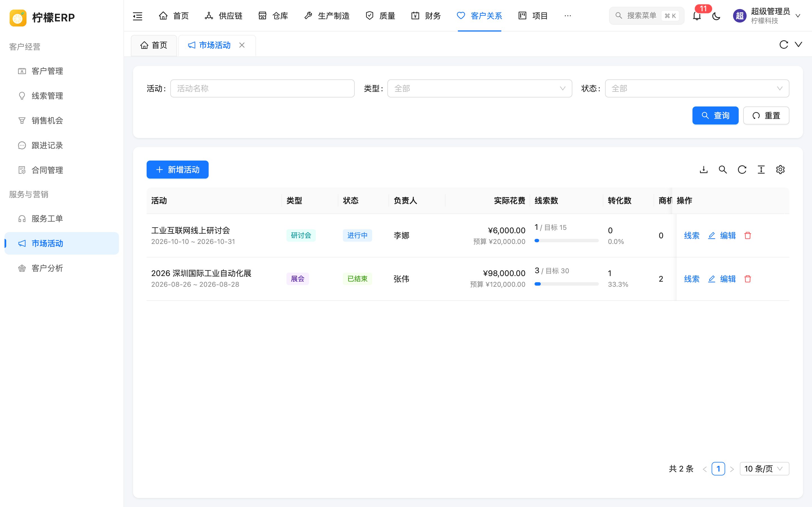
Task: Refresh the current tab page icon
Action: click(784, 45)
